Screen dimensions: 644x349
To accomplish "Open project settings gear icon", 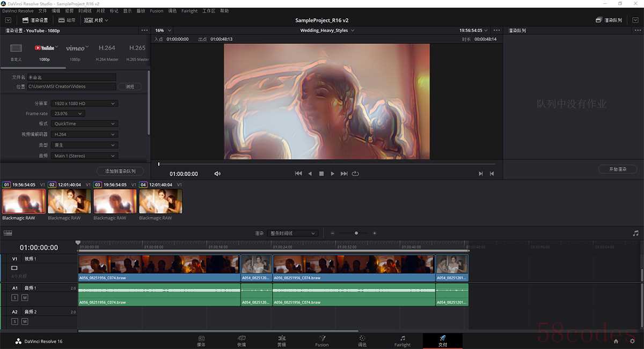I will click(632, 341).
